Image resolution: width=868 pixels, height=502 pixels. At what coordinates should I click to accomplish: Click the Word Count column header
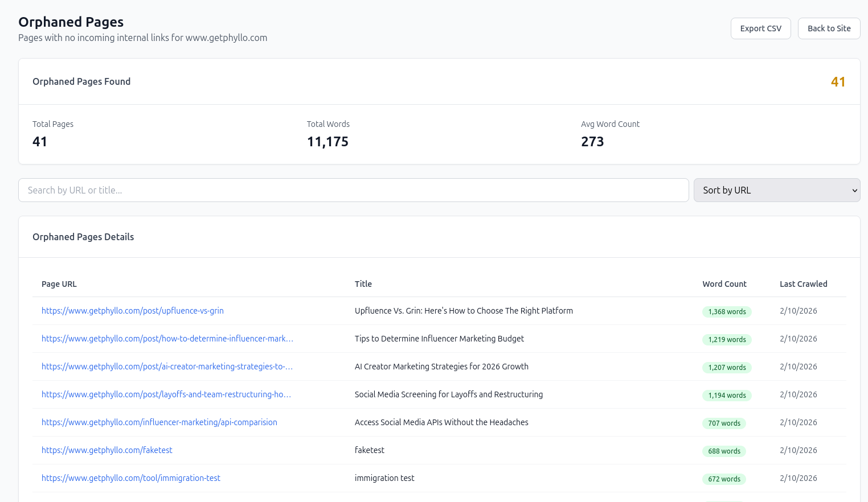coord(724,284)
